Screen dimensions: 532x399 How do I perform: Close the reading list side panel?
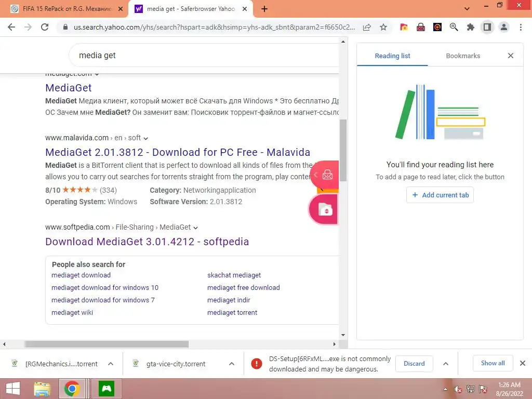click(511, 56)
